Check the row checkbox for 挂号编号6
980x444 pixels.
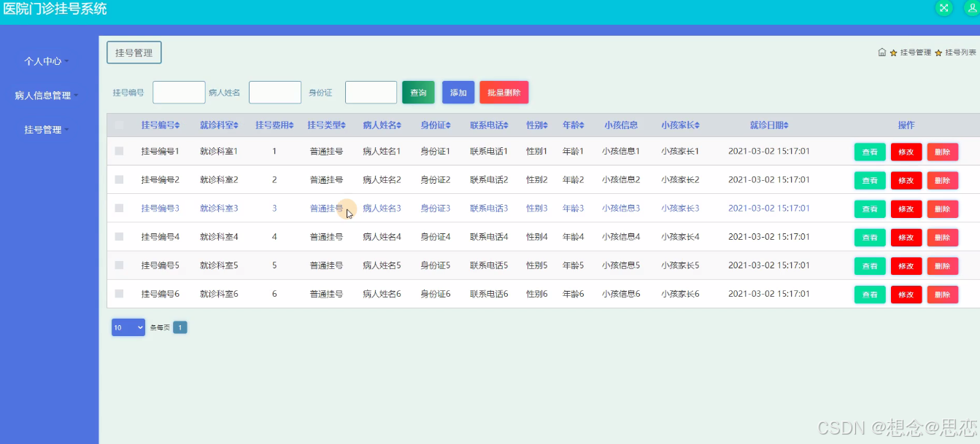[119, 293]
